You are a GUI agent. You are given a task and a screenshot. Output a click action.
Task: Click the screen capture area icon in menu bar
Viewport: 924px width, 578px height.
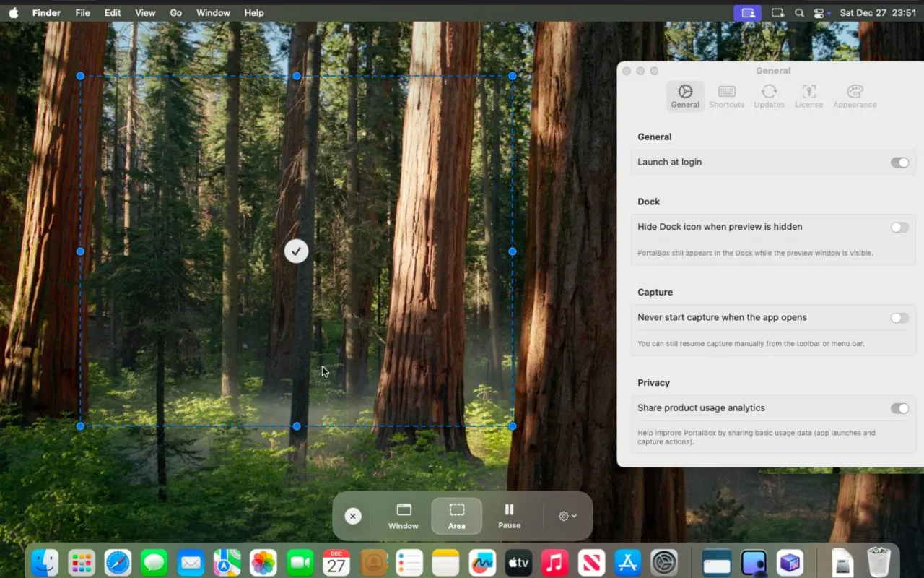point(777,13)
